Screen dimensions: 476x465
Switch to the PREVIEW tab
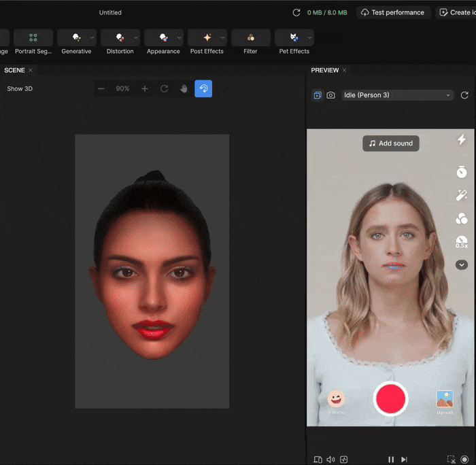point(324,70)
